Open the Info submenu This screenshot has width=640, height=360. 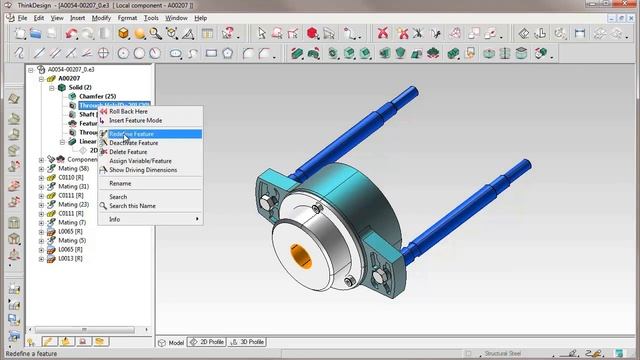tap(150, 219)
